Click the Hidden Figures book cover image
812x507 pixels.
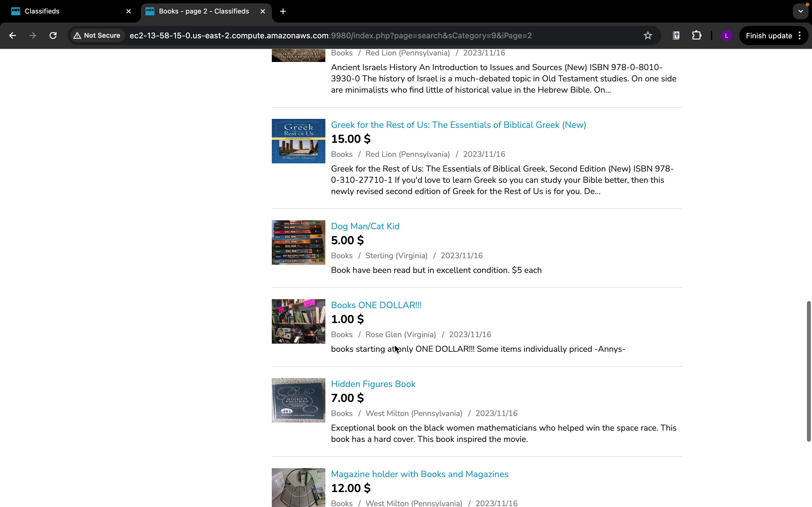pyautogui.click(x=298, y=400)
